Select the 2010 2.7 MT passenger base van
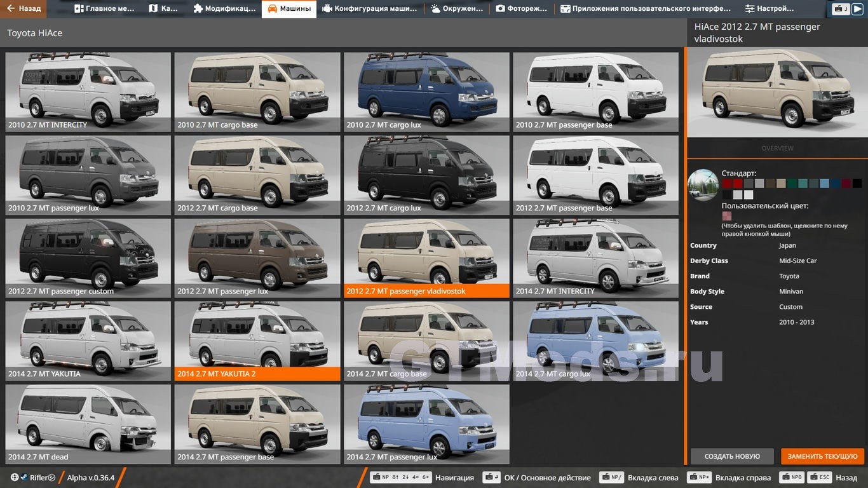The height and width of the screenshot is (488, 868). pos(596,92)
